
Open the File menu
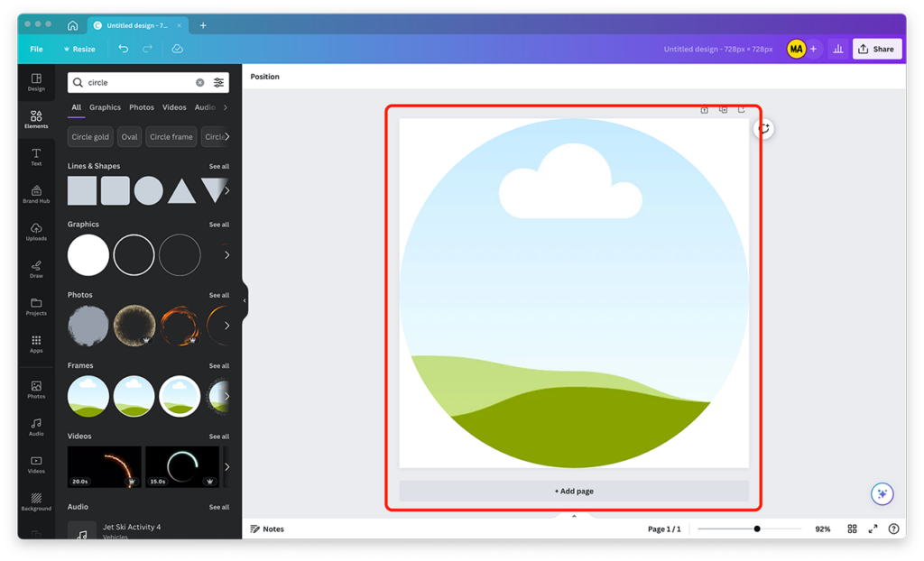pos(36,49)
